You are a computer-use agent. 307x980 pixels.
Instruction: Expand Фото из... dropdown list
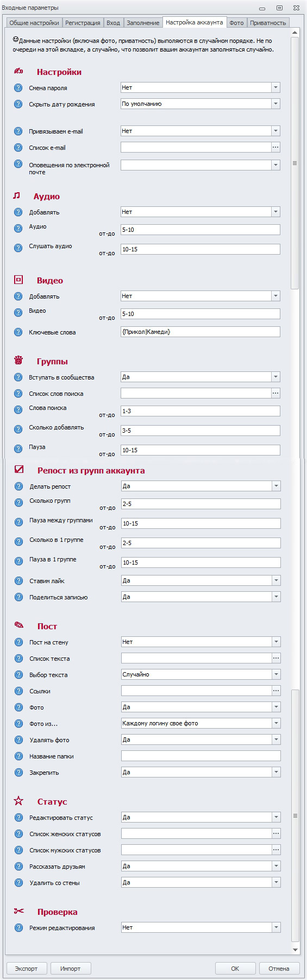click(x=276, y=723)
